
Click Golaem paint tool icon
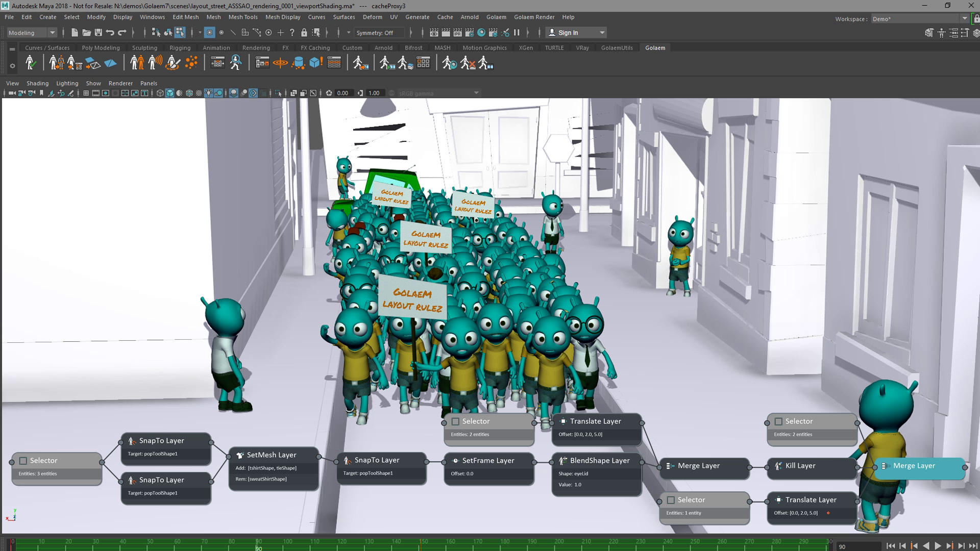click(x=173, y=63)
